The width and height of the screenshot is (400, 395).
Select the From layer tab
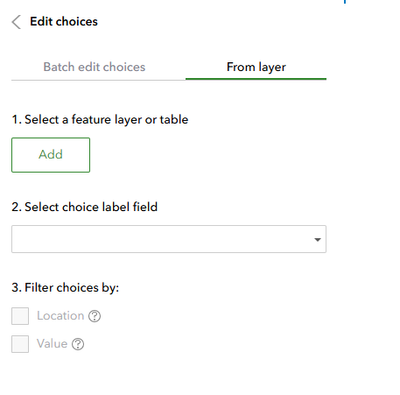pos(256,67)
